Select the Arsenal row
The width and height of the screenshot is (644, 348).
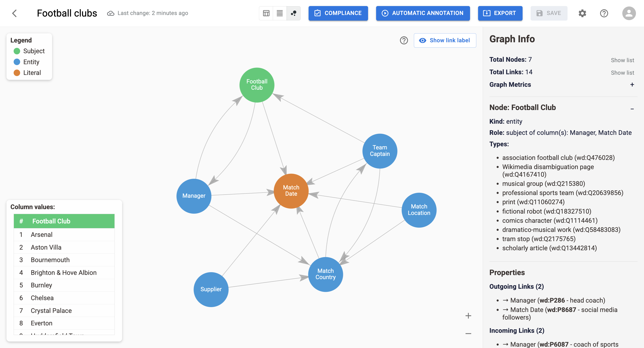(x=64, y=235)
